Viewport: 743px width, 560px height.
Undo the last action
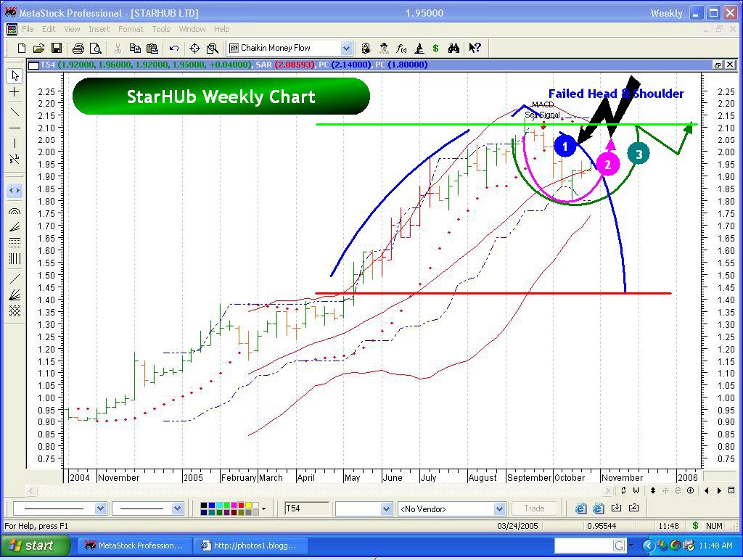pos(174,48)
